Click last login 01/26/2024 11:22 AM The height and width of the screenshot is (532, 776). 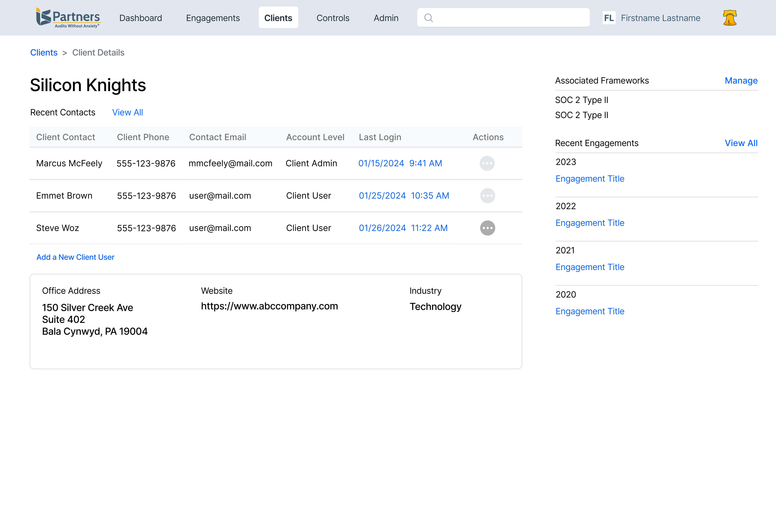[x=403, y=228]
